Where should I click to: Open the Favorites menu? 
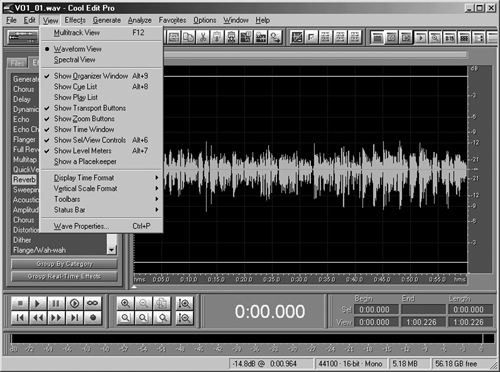click(x=172, y=20)
